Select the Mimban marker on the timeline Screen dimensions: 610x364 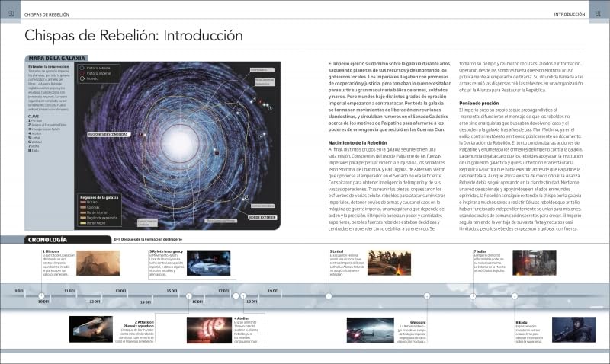[43, 295]
